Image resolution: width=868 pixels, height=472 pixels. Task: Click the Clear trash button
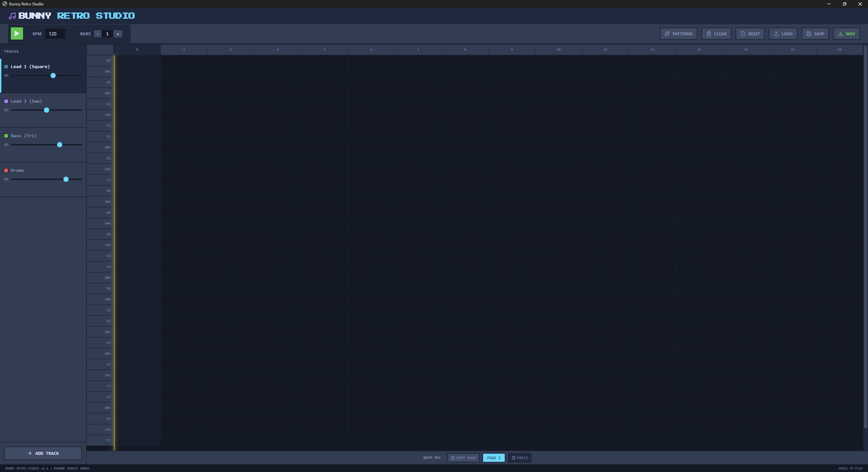(716, 34)
